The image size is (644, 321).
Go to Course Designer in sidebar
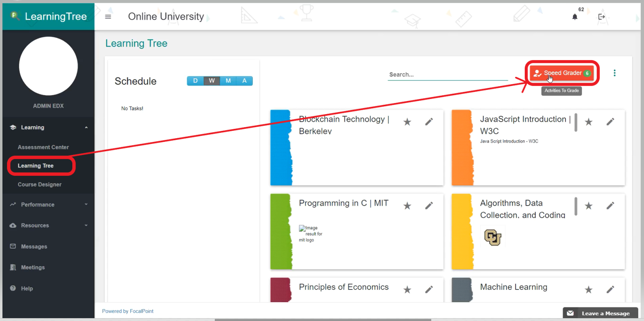(x=40, y=184)
